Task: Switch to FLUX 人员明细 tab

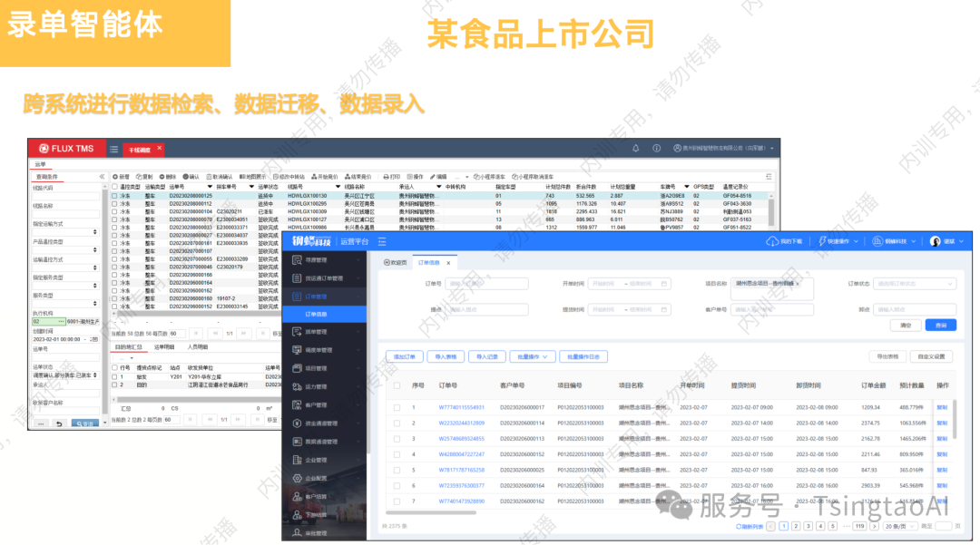Action: 198,347
